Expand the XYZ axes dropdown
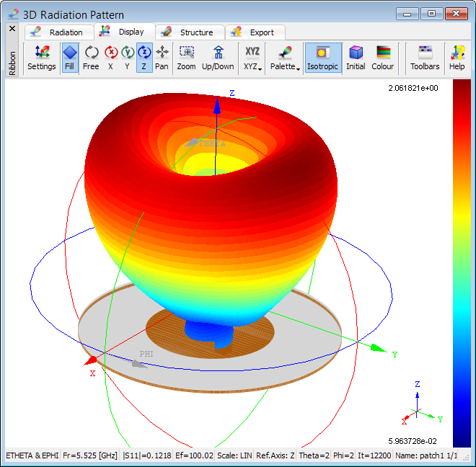This screenshot has width=476, height=467. (252, 58)
